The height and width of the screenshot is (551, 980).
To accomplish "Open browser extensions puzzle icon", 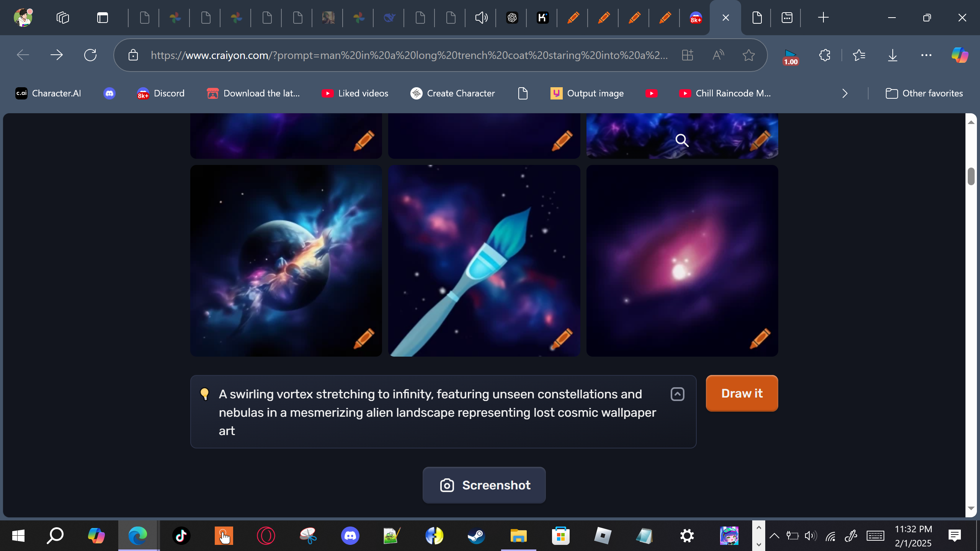I will [x=825, y=55].
